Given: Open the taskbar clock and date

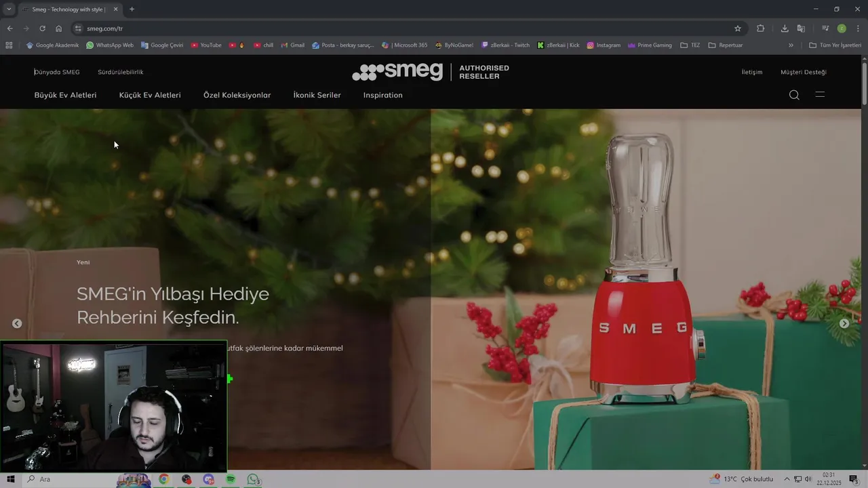Looking at the screenshot, I should [829, 479].
